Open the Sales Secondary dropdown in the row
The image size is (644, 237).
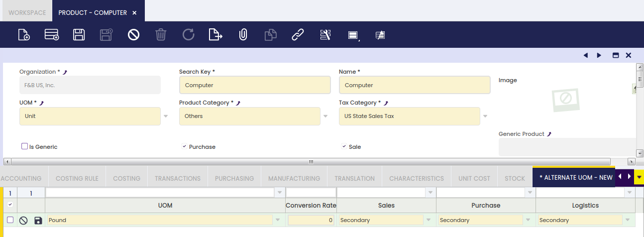(429, 220)
